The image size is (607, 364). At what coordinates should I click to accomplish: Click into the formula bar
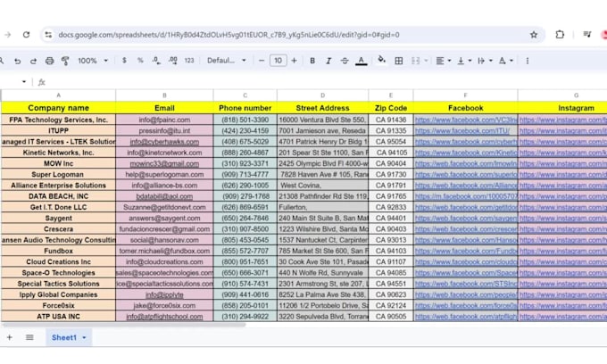point(325,82)
